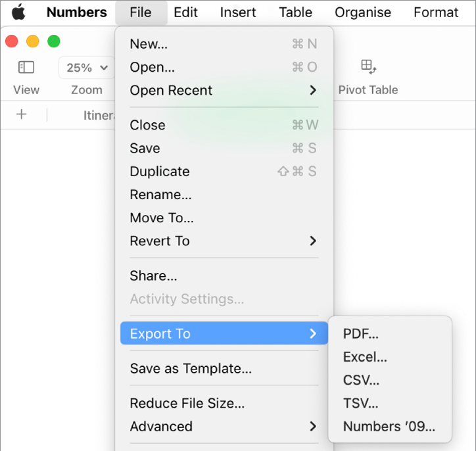Select the Itinerary sheet tab

99,116
